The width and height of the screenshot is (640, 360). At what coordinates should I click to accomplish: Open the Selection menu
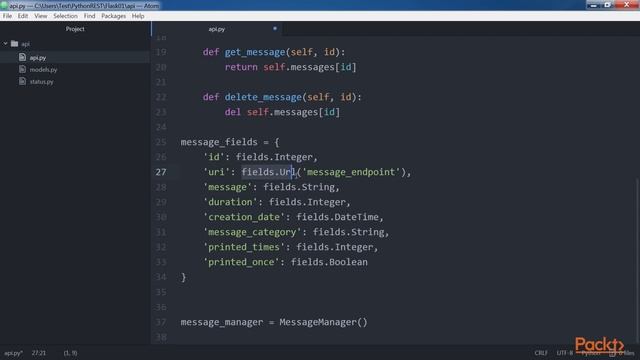[65, 16]
